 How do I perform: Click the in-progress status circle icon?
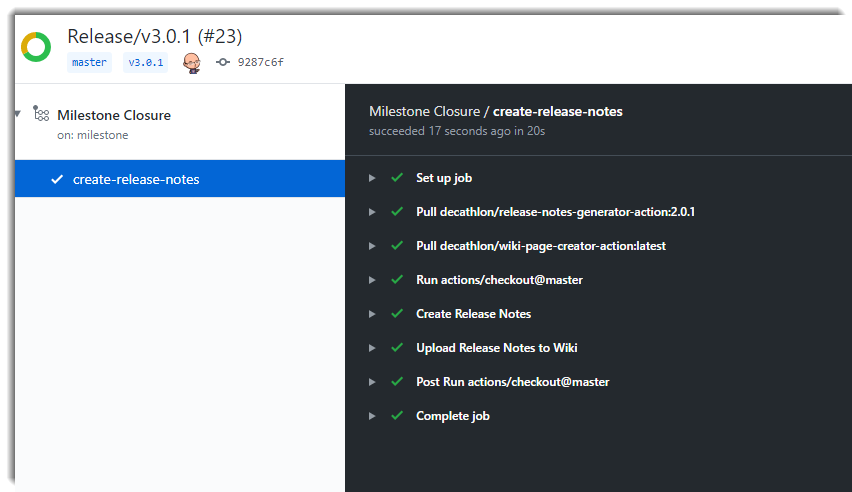(36, 47)
